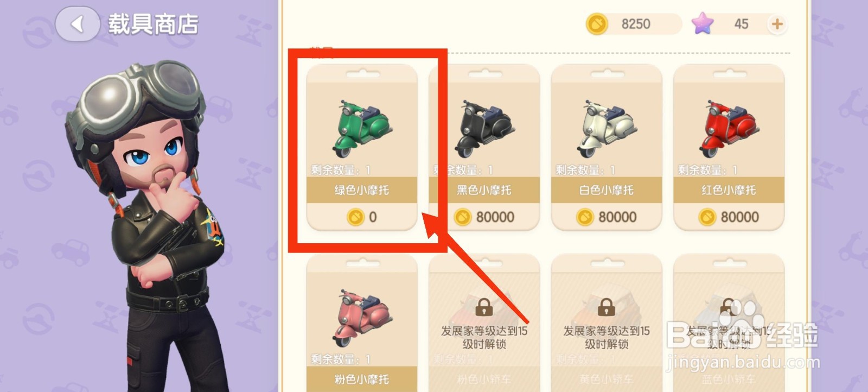Click the 8250 coin amount
This screenshot has height=392, width=868.
point(636,24)
